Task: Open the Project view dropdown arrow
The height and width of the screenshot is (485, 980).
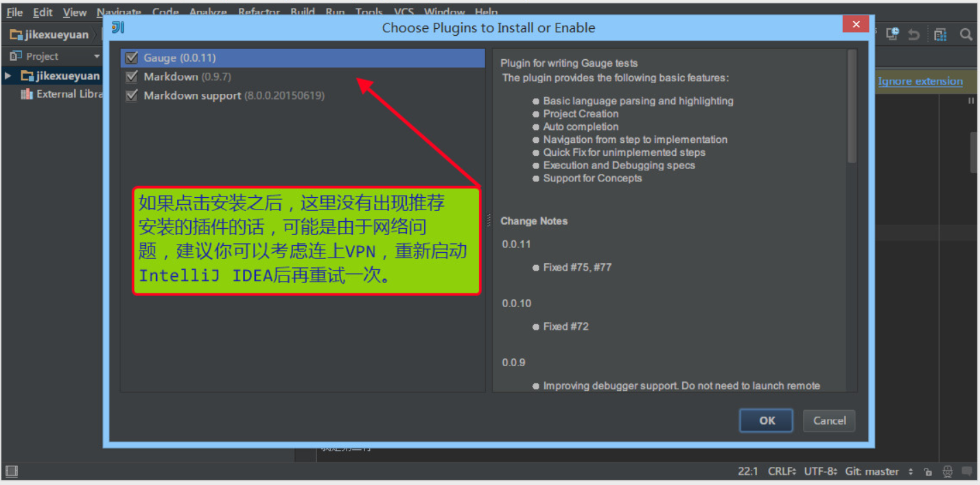Action: click(x=97, y=56)
